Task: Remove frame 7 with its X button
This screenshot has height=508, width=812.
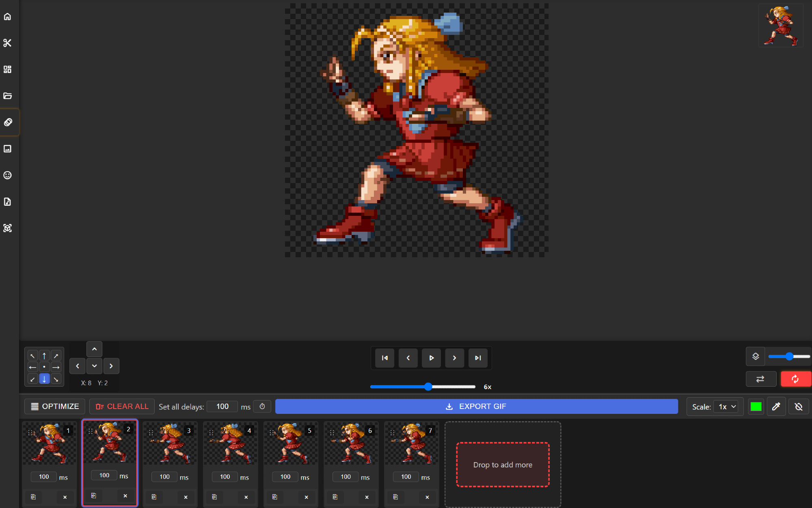Action: [x=427, y=497]
